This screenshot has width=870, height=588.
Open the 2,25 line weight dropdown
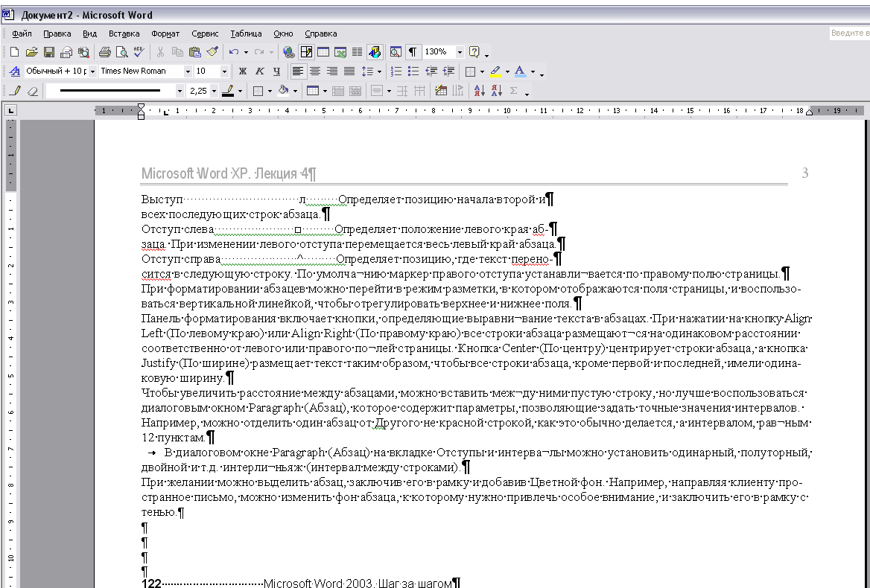pyautogui.click(x=214, y=91)
